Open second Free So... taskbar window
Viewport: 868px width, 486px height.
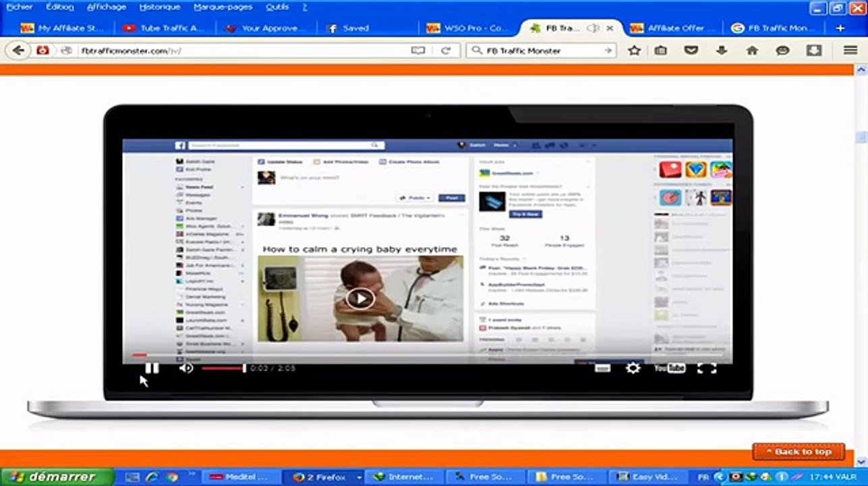[567, 477]
